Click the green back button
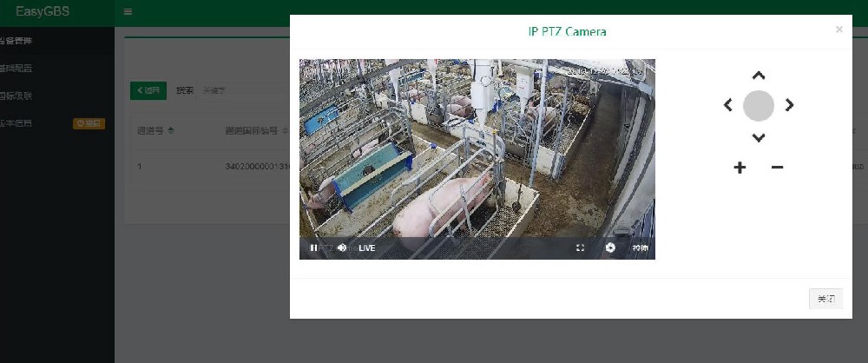 (x=148, y=90)
